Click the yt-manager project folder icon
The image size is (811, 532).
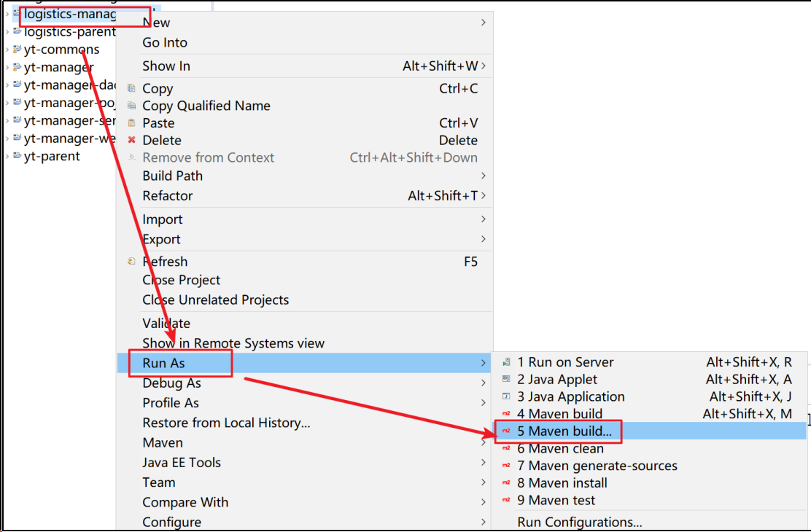pyautogui.click(x=17, y=67)
